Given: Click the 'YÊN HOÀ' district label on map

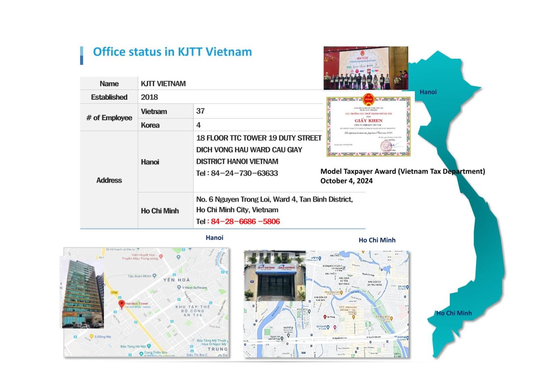Looking at the screenshot, I should point(177,280).
